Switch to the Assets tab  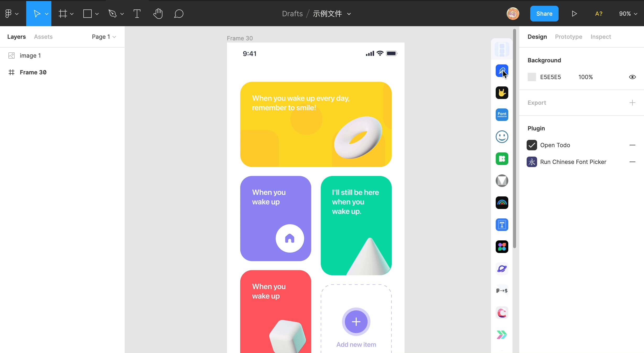coord(43,37)
